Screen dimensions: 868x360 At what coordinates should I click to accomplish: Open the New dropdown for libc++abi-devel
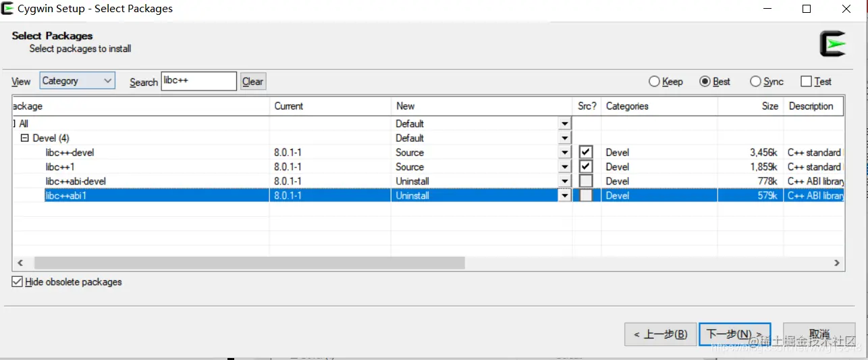tap(564, 181)
